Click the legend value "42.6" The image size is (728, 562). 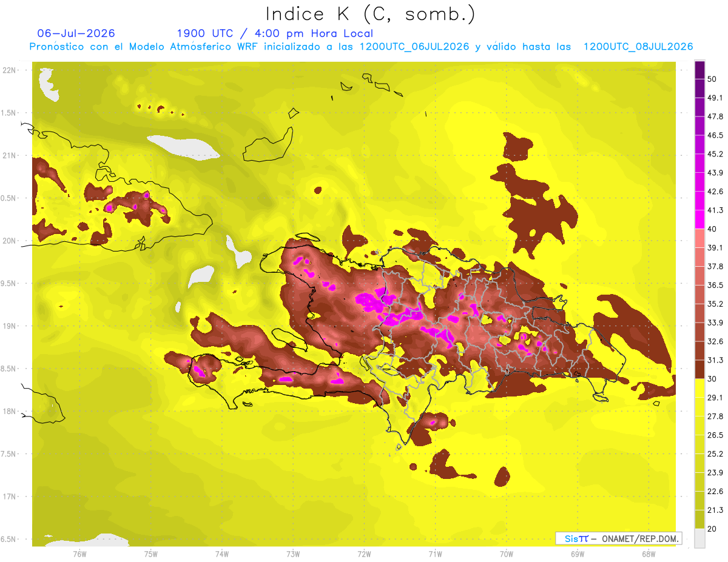715,192
